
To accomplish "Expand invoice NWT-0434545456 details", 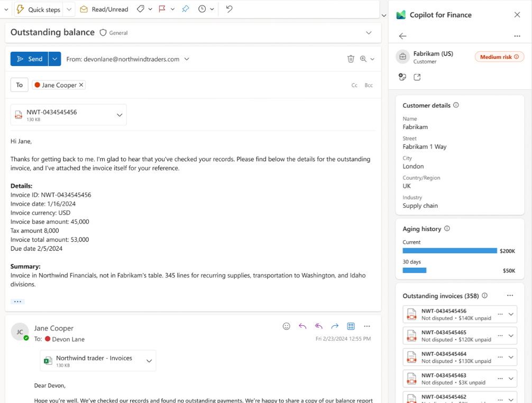I will click(511, 315).
